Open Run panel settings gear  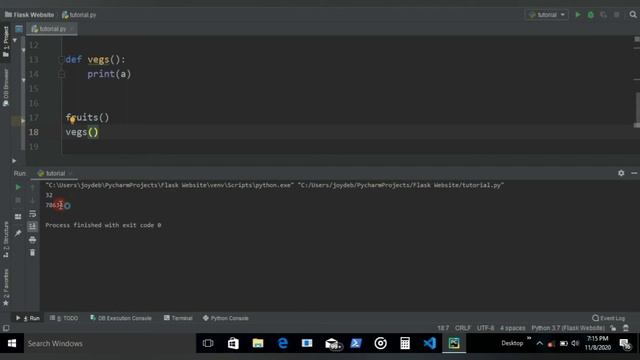pos(621,173)
